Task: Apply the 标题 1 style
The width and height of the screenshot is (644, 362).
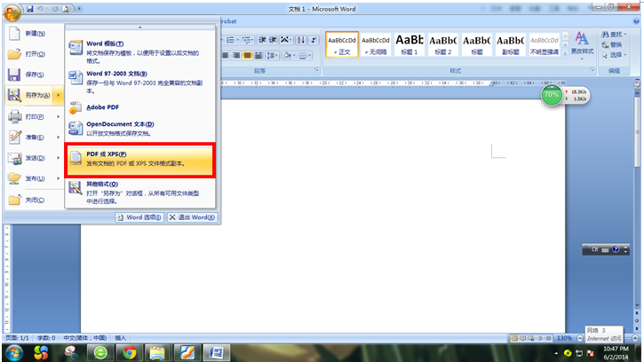Action: pos(409,44)
